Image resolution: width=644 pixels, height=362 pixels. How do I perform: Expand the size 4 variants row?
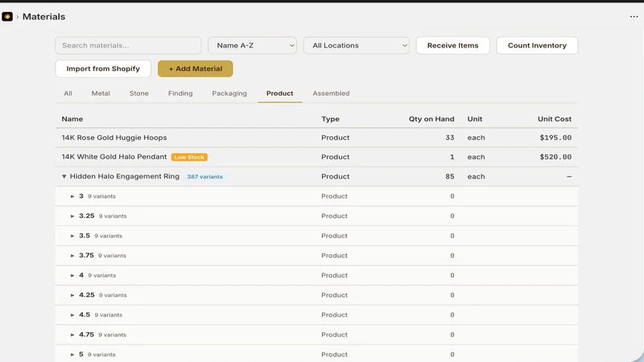click(72, 275)
